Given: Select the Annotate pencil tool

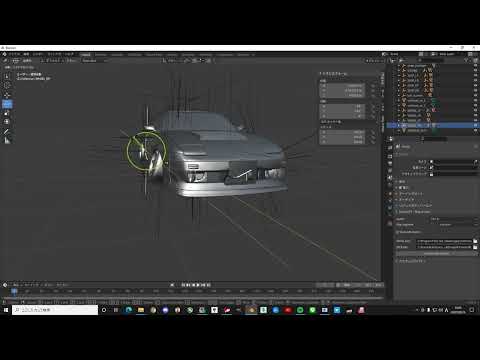Looking at the screenshot, I should [7, 132].
